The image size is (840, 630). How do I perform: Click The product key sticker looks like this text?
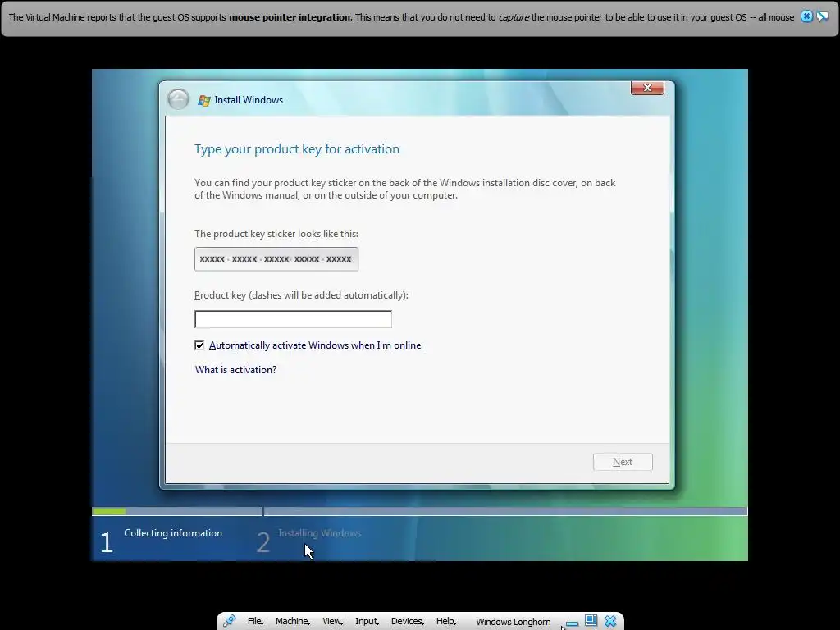click(x=276, y=234)
